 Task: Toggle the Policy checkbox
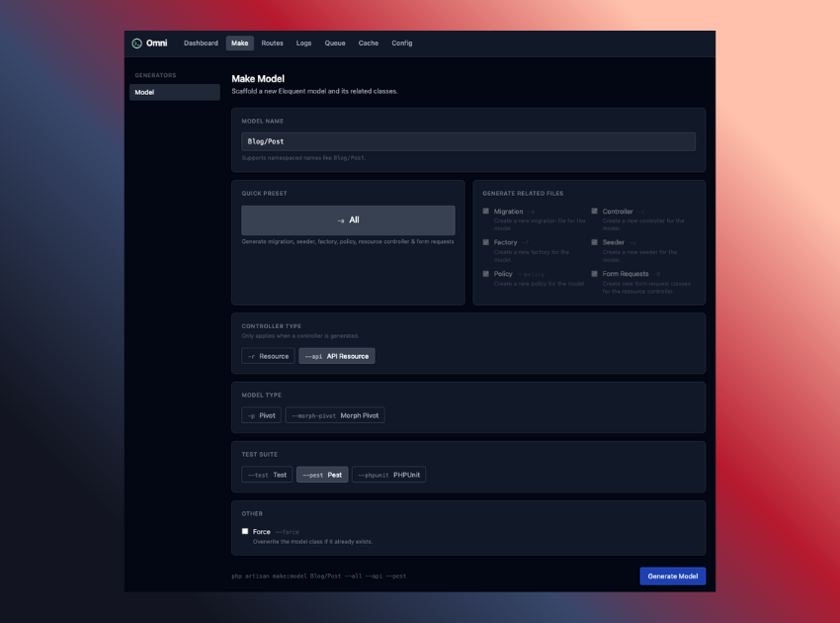486,274
